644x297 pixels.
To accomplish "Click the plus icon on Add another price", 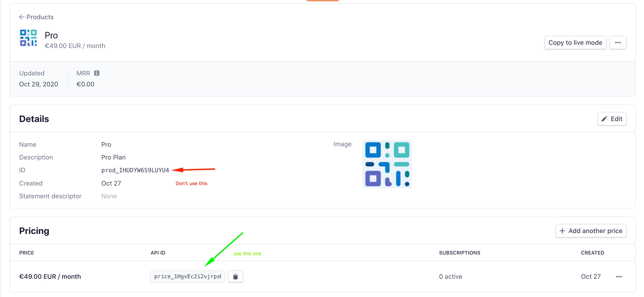I will pos(562,231).
